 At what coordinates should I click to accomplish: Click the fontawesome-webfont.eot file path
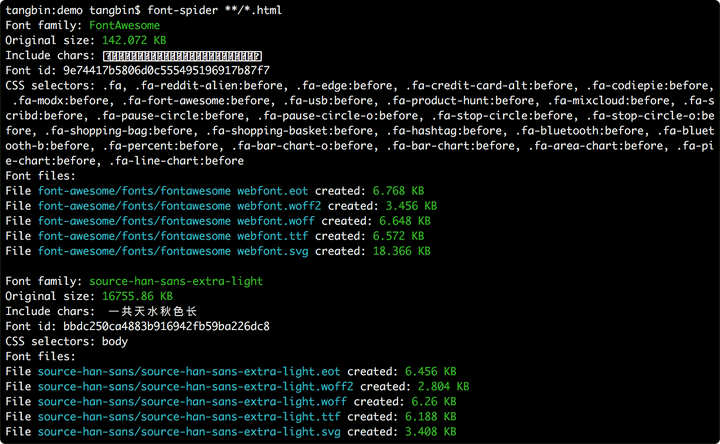pos(173,191)
